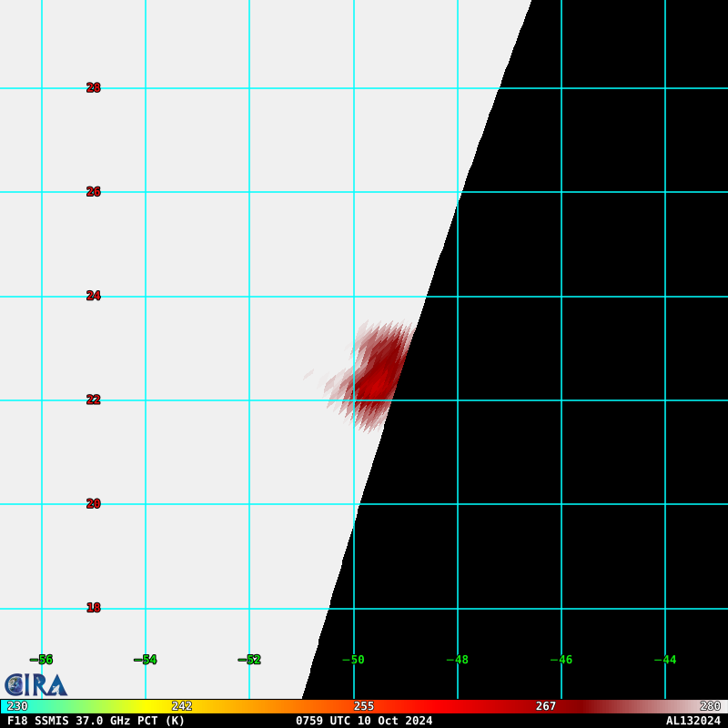Click the latitude label 18

94,608
